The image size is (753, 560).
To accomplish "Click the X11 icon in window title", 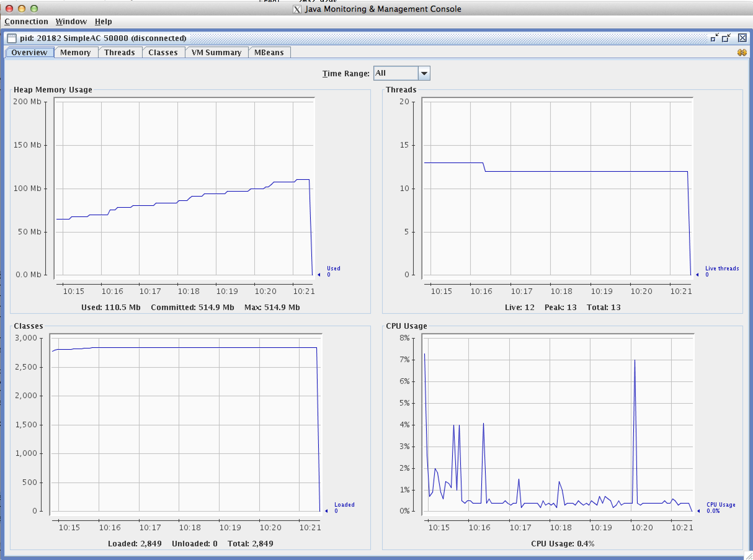I will [297, 9].
